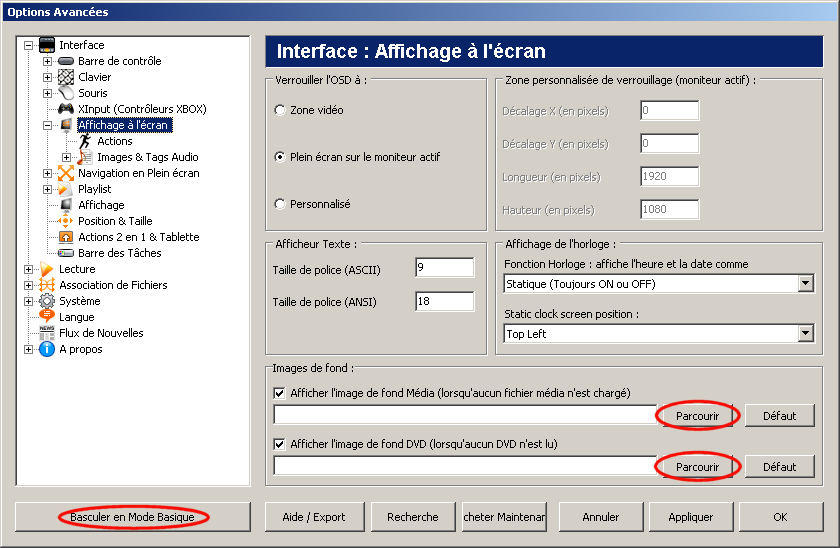Open the Système gear icon

tap(47, 301)
